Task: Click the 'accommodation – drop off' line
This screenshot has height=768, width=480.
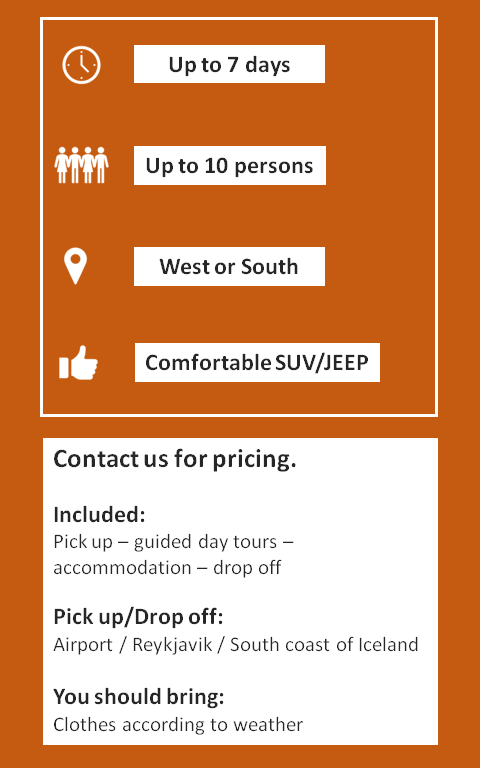Action: [168, 568]
